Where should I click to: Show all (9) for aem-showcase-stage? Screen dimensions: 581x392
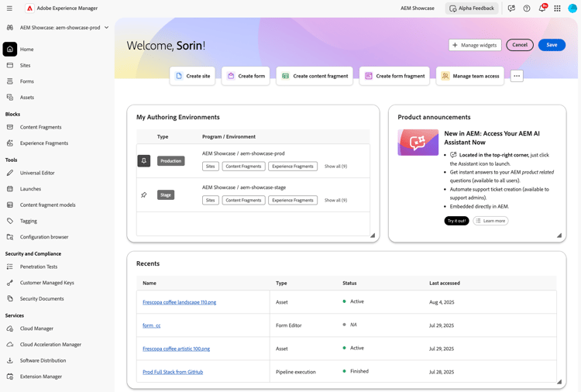pos(335,200)
